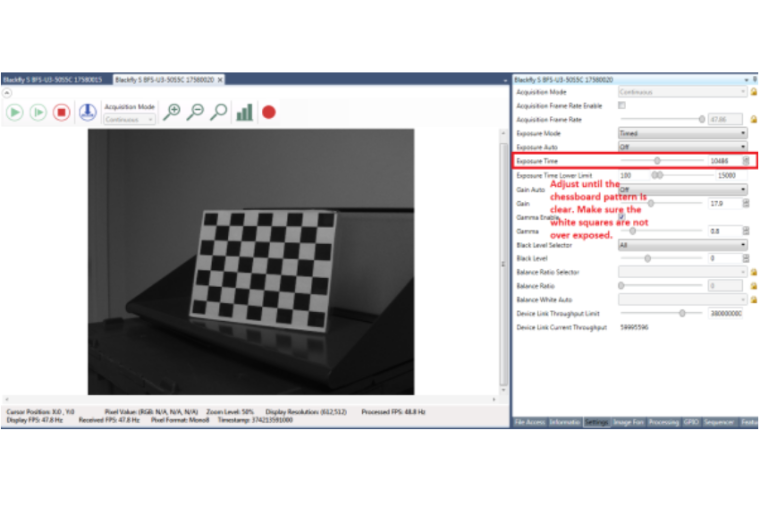The height and width of the screenshot is (506, 760).
Task: Click the red stop acquisition button
Action: pyautogui.click(x=61, y=112)
